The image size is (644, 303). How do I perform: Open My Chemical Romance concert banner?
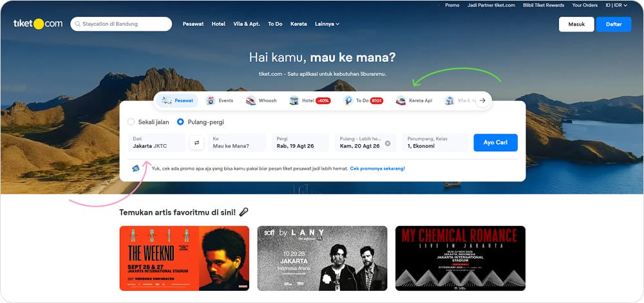coord(460,259)
